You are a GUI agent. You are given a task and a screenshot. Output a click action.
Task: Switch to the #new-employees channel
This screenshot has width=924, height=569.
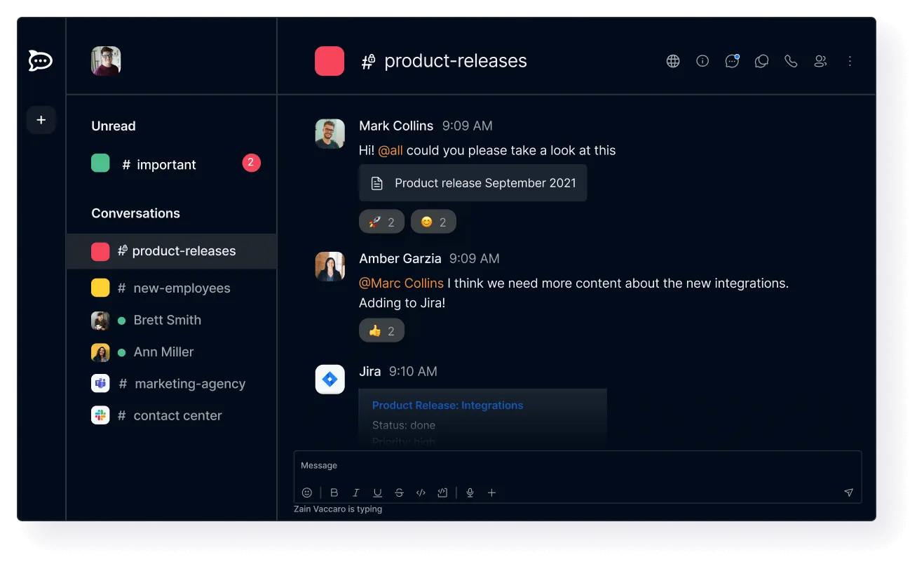(x=182, y=288)
